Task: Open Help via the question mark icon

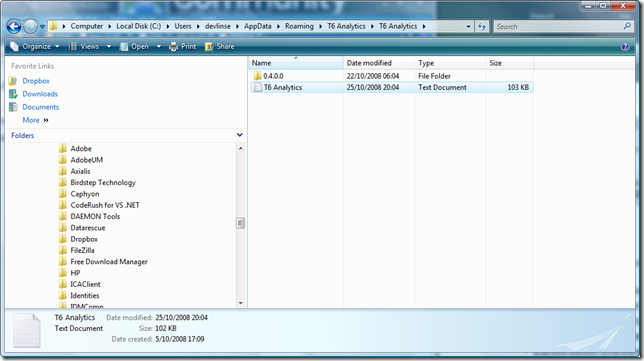Action: [625, 46]
